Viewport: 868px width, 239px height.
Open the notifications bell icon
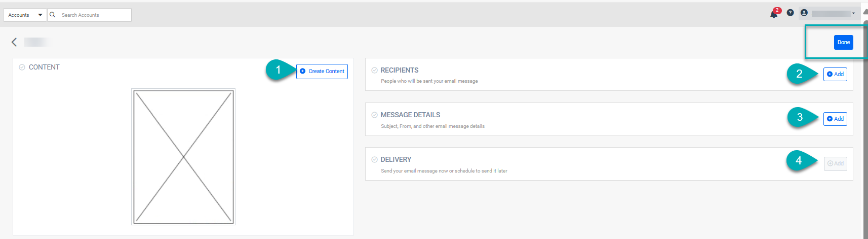pyautogui.click(x=774, y=14)
